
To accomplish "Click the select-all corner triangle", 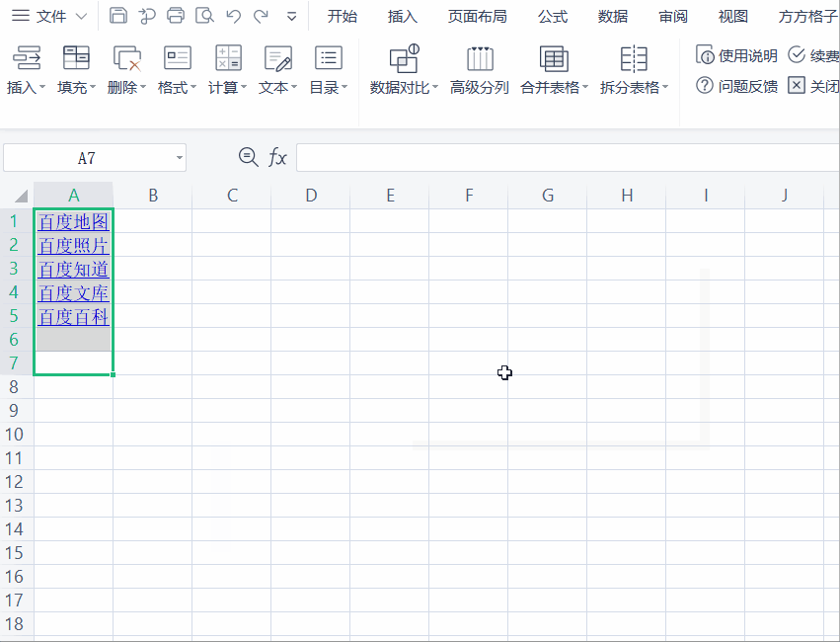I will 21,196.
